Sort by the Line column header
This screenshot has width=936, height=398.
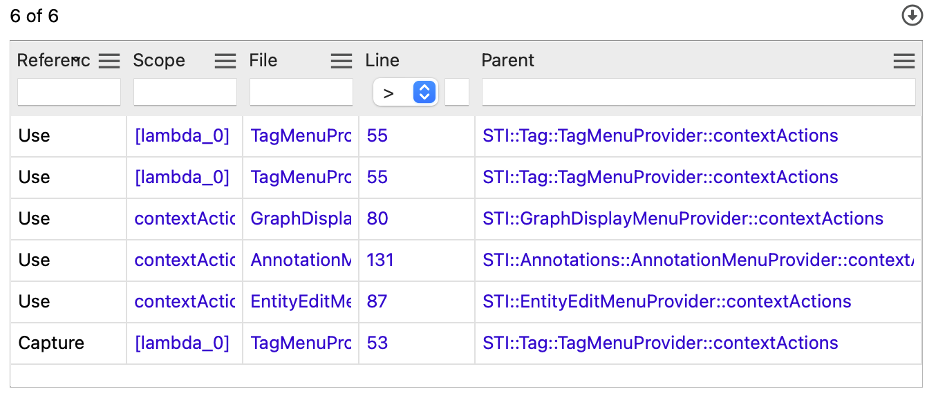pos(383,60)
